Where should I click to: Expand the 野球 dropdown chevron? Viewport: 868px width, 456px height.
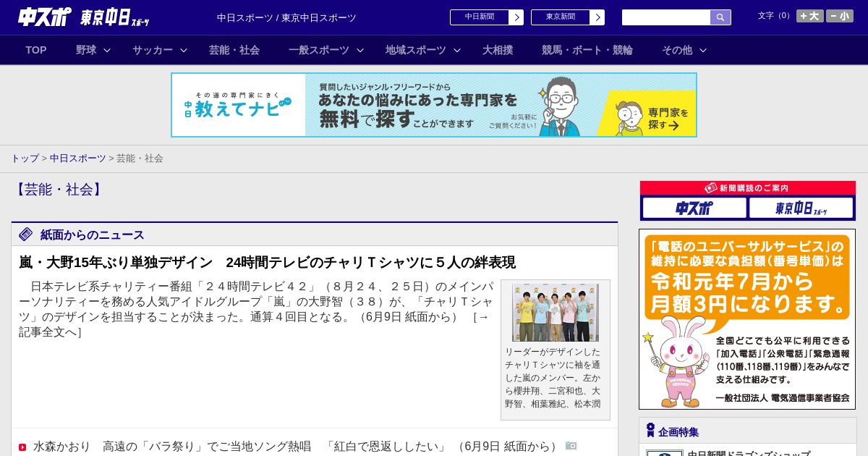point(107,50)
